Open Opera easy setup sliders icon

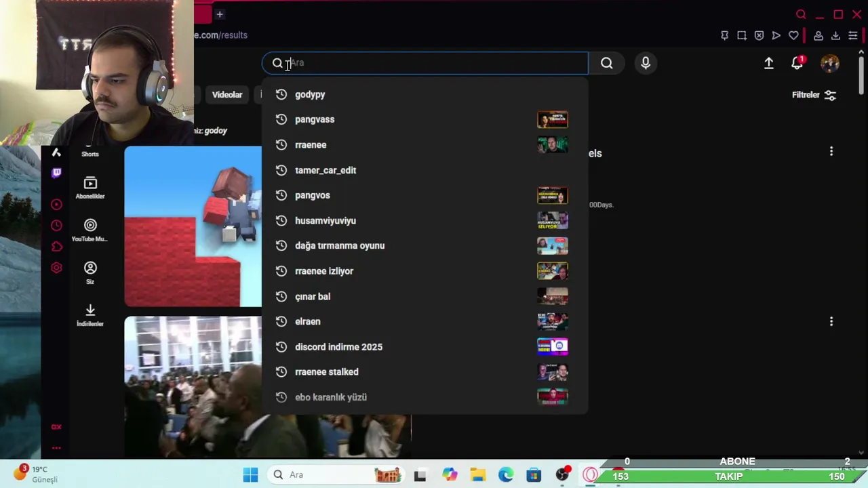coord(853,35)
